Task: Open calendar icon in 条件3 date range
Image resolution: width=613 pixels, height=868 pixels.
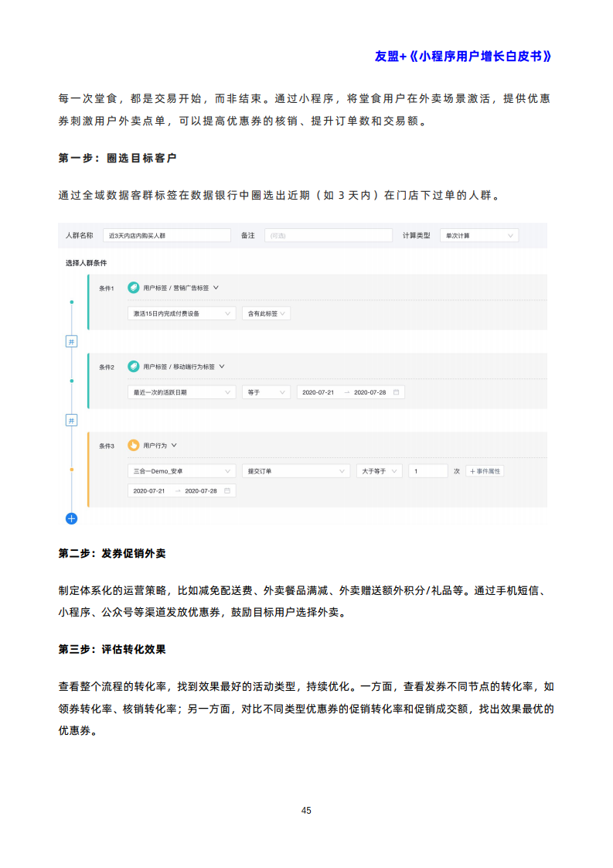Action: pyautogui.click(x=226, y=490)
